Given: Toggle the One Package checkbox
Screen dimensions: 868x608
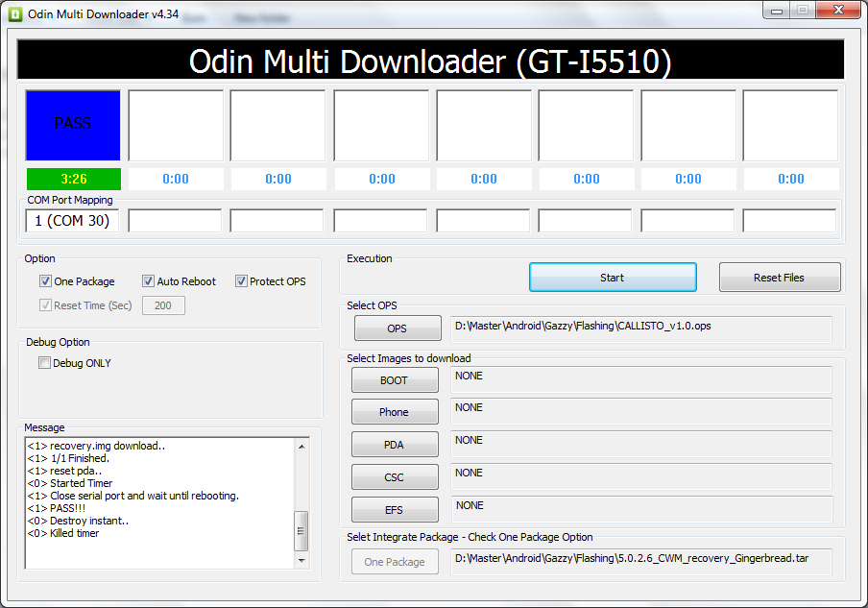Looking at the screenshot, I should 45,280.
